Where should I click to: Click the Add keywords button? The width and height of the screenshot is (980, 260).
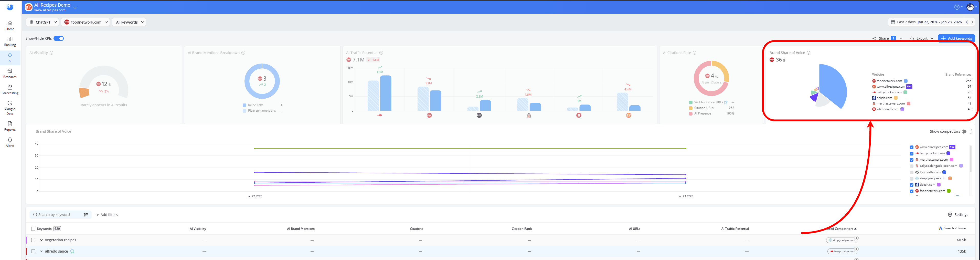coord(956,38)
